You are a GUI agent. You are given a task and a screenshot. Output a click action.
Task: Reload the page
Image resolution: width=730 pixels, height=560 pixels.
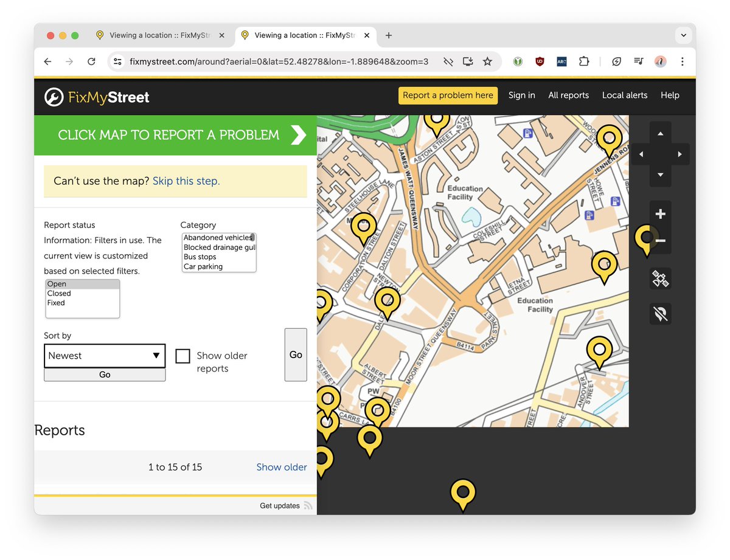pos(91,61)
